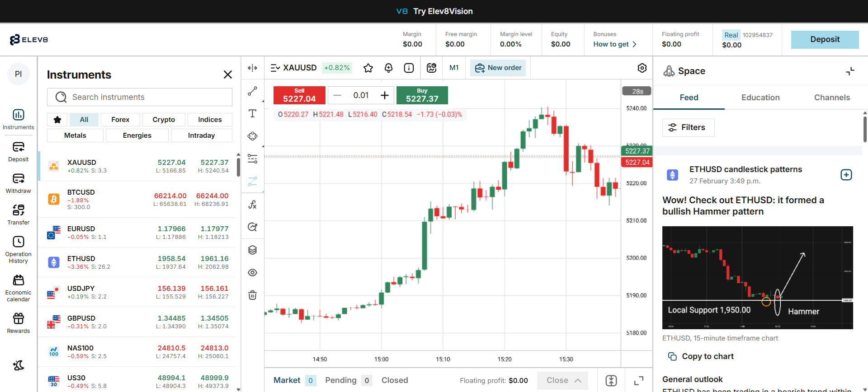Open the Transfer sidebar icon
Viewport: 868px width, 392px height.
[18, 215]
